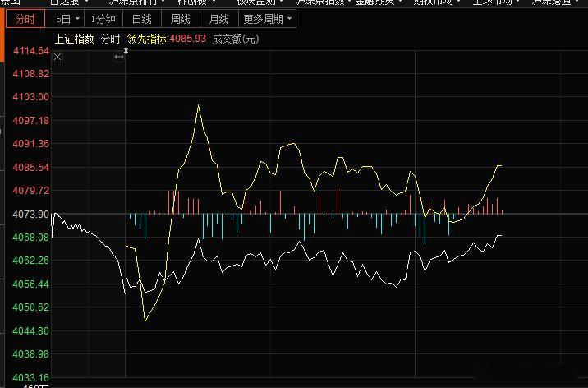Click the 4114.64 price axis label
The height and width of the screenshot is (388, 588).
click(x=31, y=51)
